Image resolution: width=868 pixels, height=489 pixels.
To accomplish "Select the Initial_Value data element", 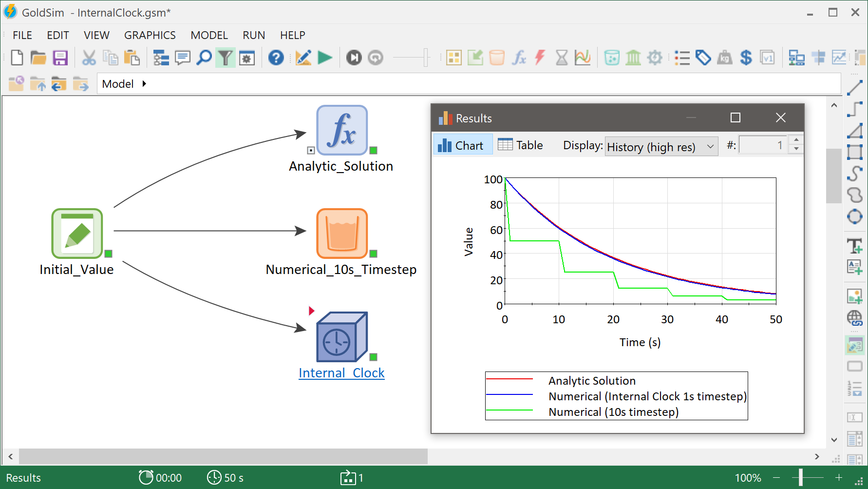I will pyautogui.click(x=77, y=234).
